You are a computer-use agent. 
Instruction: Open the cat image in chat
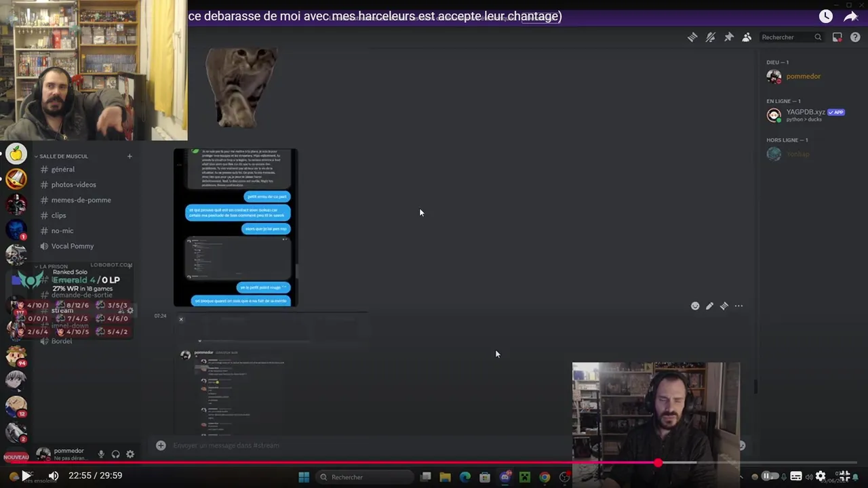242,87
